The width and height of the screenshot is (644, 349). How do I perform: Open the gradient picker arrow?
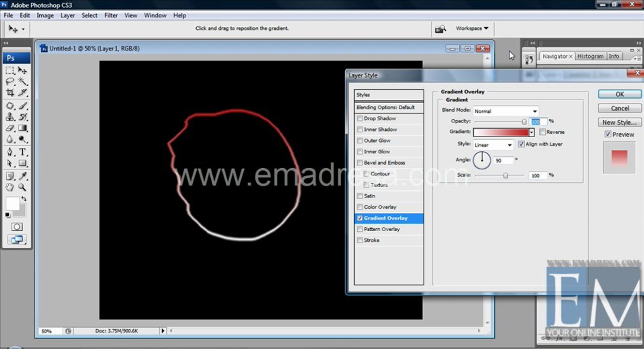pyautogui.click(x=532, y=132)
